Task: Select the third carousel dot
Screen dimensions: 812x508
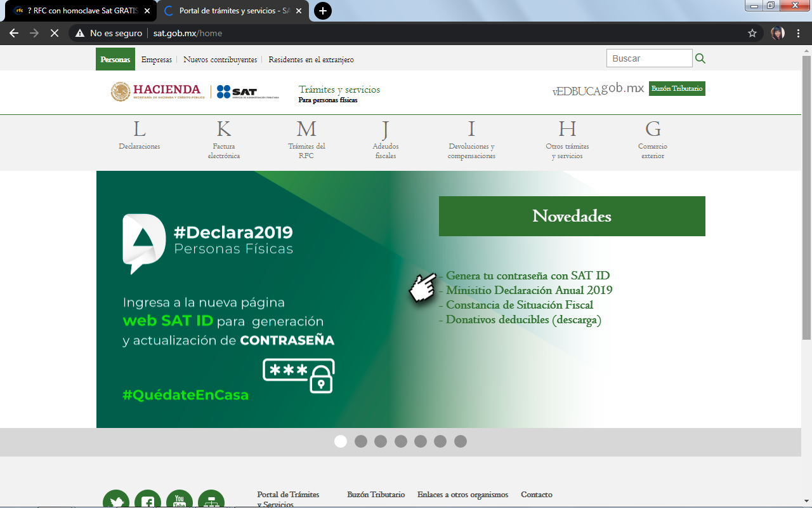Action: [x=381, y=441]
